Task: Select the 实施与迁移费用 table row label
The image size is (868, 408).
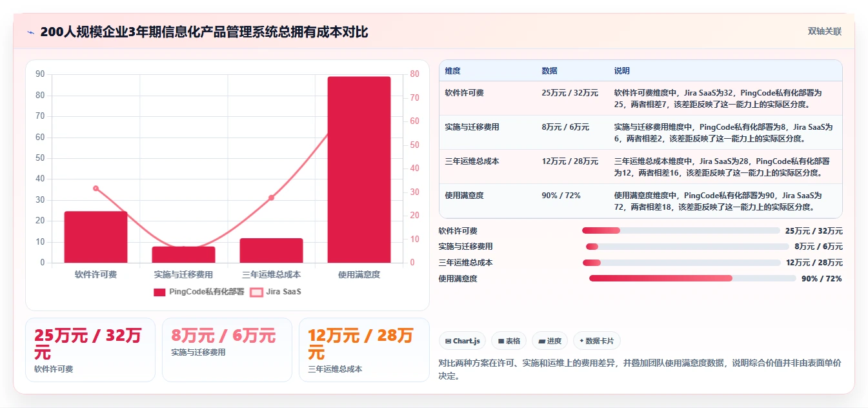Action: pyautogui.click(x=472, y=127)
